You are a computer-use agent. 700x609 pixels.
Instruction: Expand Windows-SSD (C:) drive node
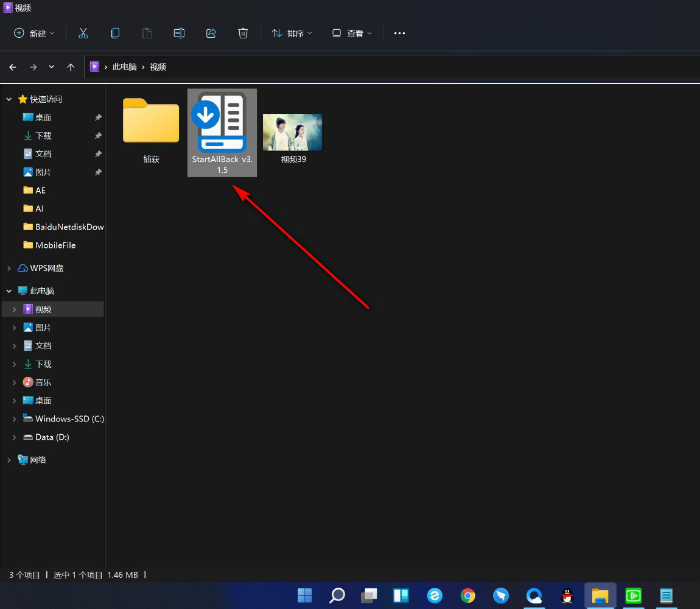[x=15, y=419]
